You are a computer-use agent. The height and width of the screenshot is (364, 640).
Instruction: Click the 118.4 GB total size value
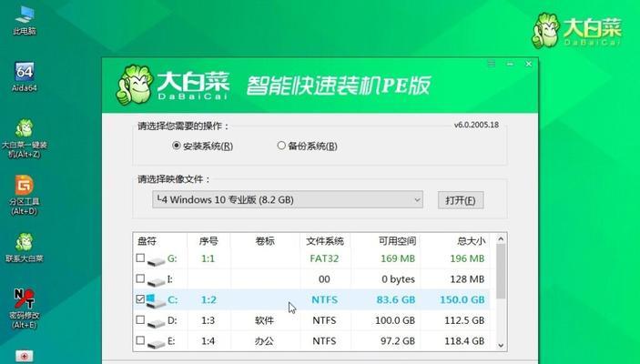pos(464,341)
